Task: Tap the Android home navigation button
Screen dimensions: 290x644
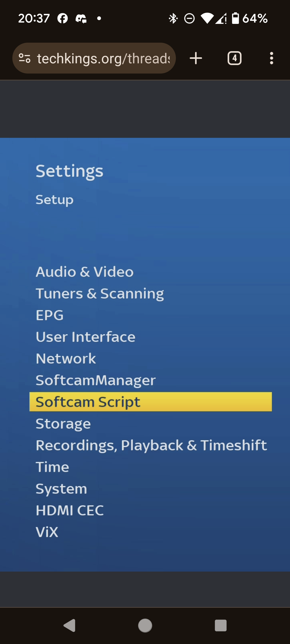Action: point(145,626)
